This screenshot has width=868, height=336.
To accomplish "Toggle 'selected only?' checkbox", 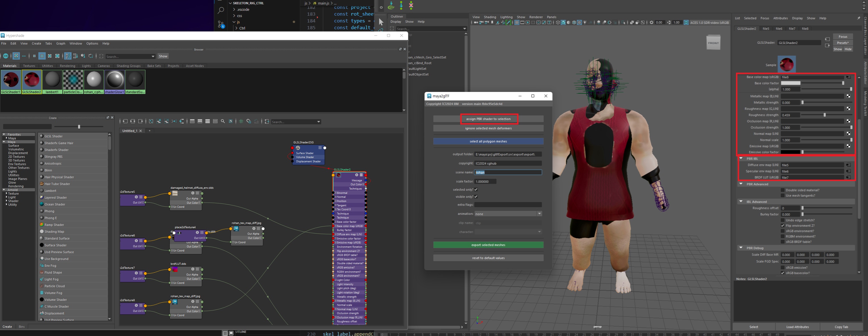I will (x=476, y=190).
